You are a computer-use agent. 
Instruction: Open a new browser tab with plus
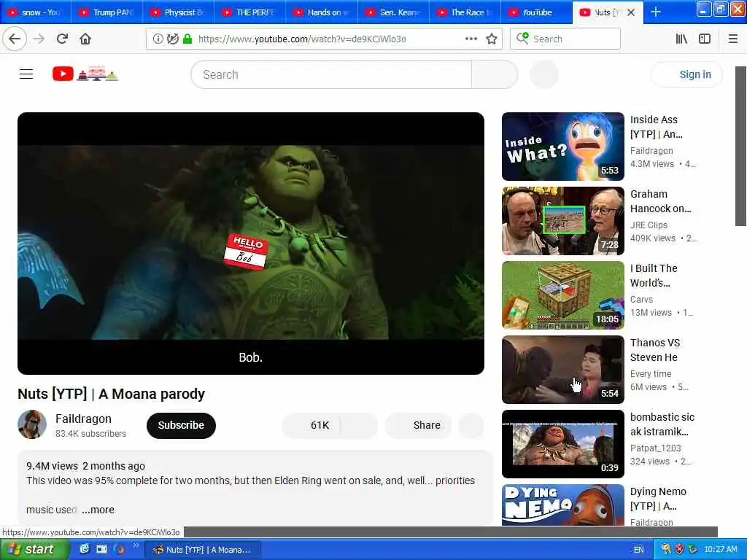point(656,12)
